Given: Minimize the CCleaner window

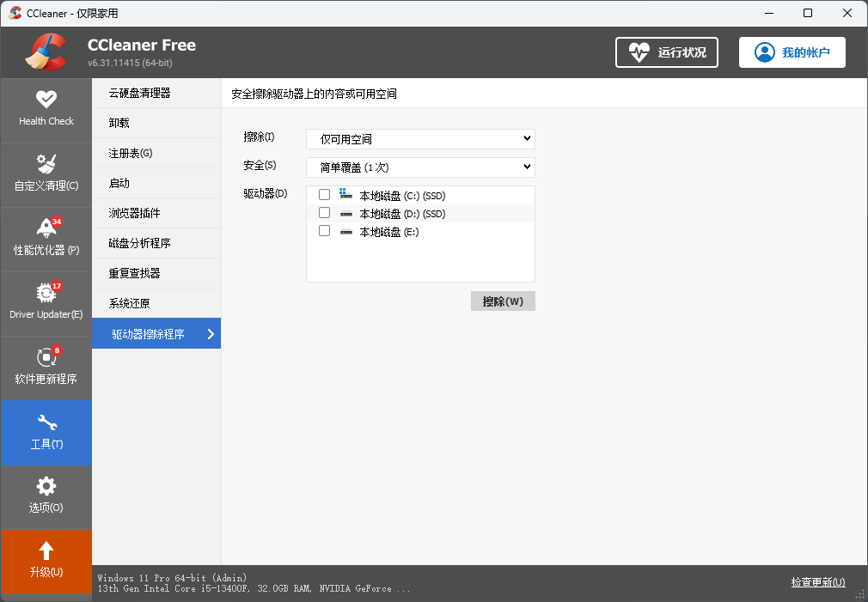Looking at the screenshot, I should click(769, 13).
